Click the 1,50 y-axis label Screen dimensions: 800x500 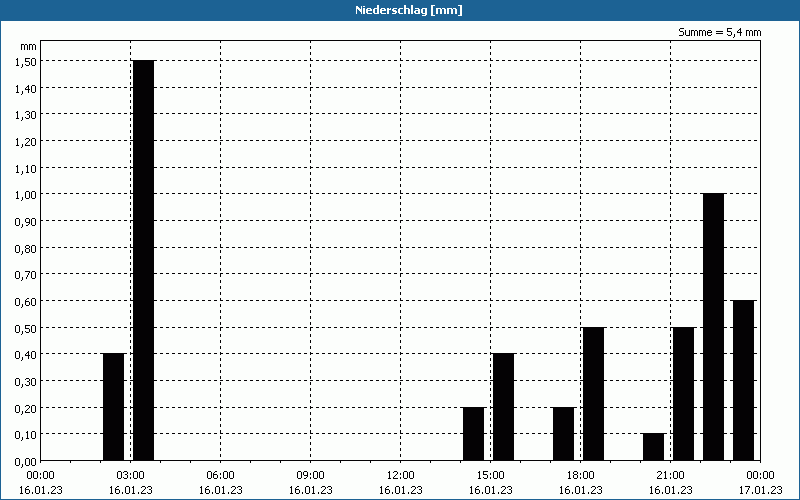click(26, 61)
